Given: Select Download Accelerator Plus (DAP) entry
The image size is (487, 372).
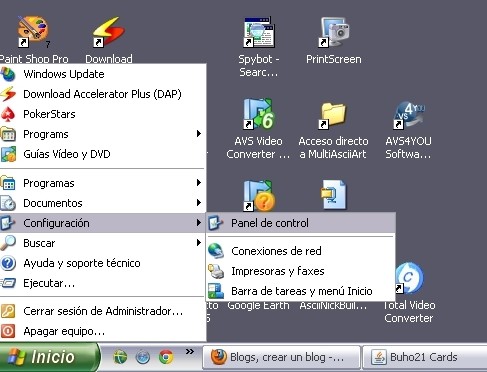Looking at the screenshot, I should tap(102, 94).
